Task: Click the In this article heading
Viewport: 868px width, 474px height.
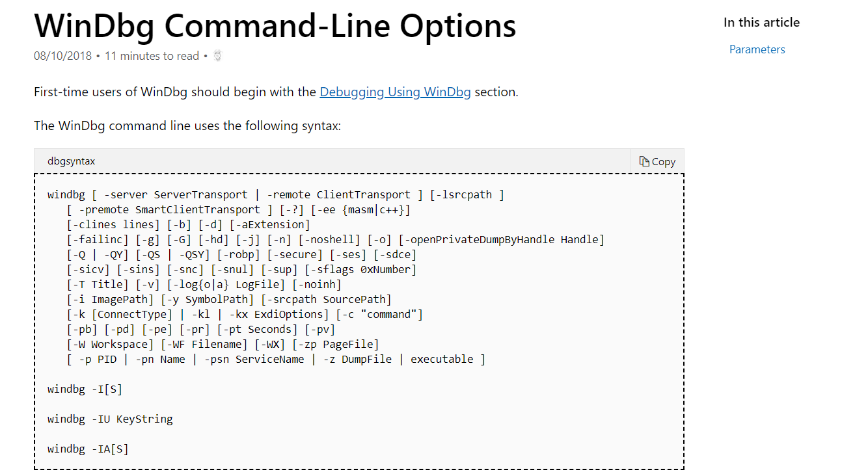Action: pyautogui.click(x=761, y=21)
